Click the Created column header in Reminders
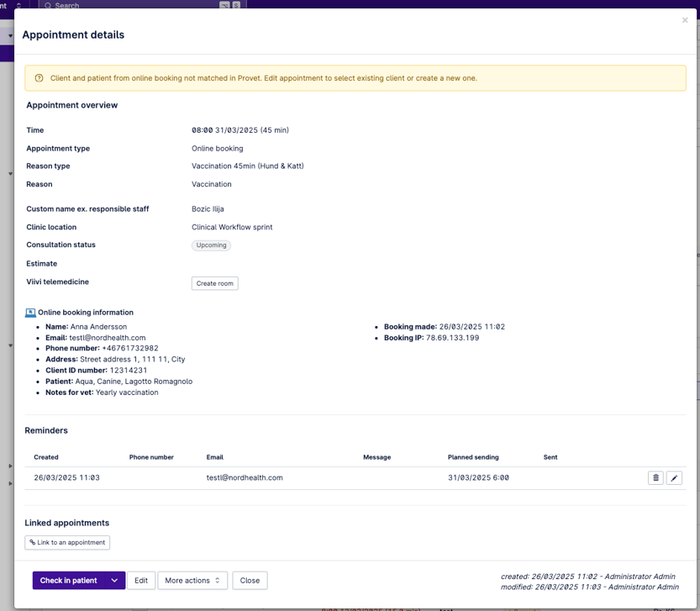This screenshot has height=611, width=700. click(46, 457)
